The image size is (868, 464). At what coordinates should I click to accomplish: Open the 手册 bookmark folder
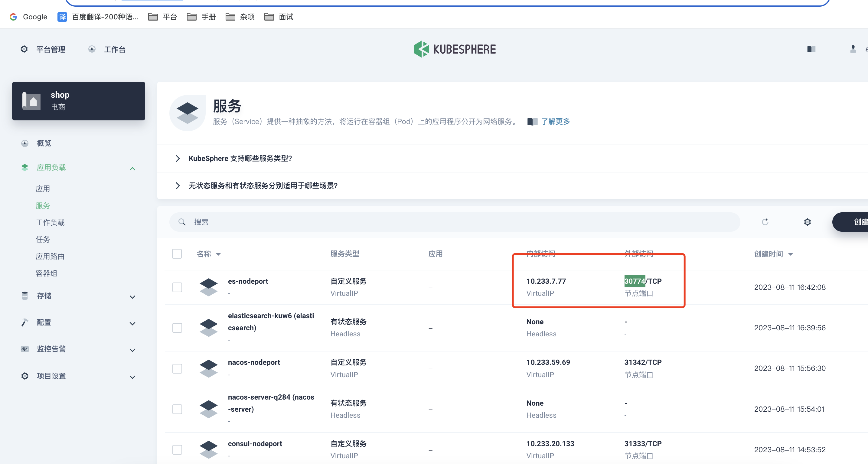(201, 17)
